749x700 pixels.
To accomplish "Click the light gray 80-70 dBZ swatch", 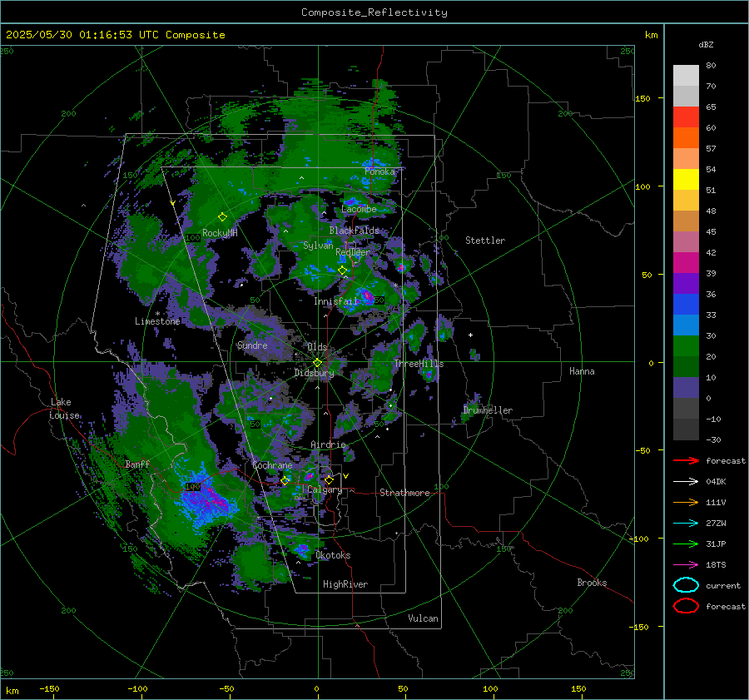I will coord(686,76).
